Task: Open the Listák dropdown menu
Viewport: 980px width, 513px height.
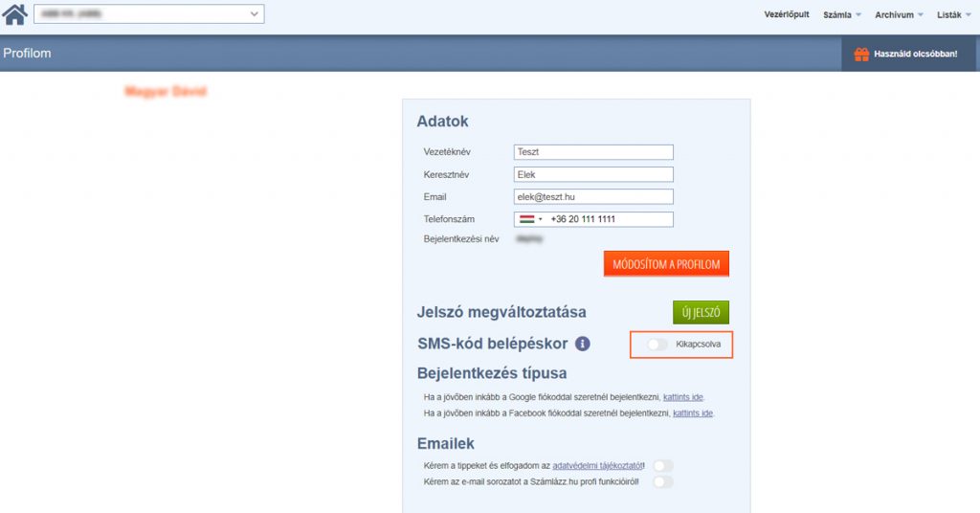Action: point(954,15)
